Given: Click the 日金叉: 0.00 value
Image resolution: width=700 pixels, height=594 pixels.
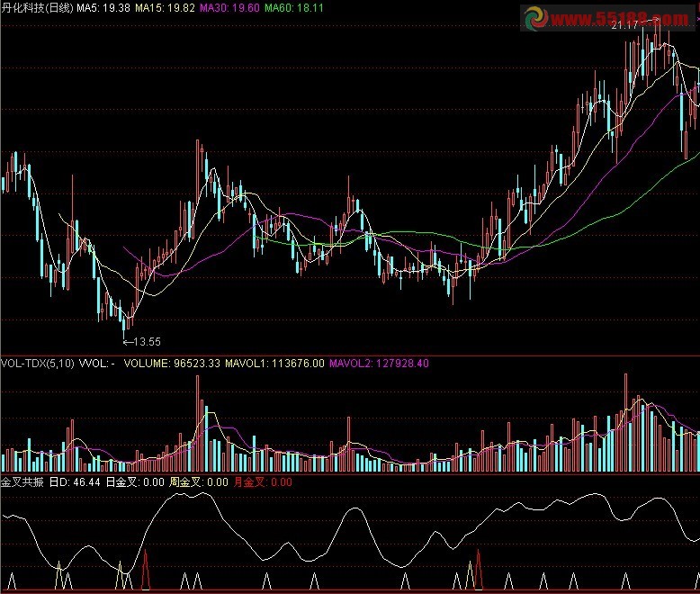Looking at the screenshot, I should click(x=135, y=481).
